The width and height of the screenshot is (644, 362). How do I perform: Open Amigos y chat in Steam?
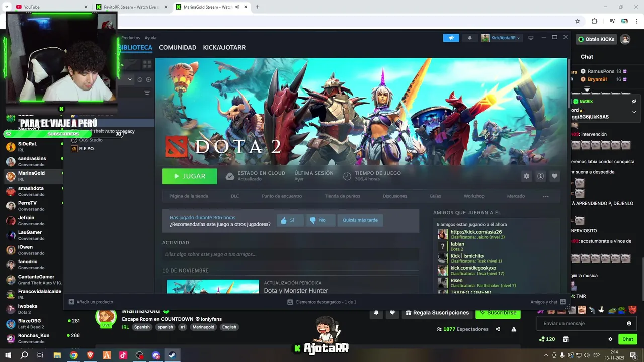(x=548, y=302)
